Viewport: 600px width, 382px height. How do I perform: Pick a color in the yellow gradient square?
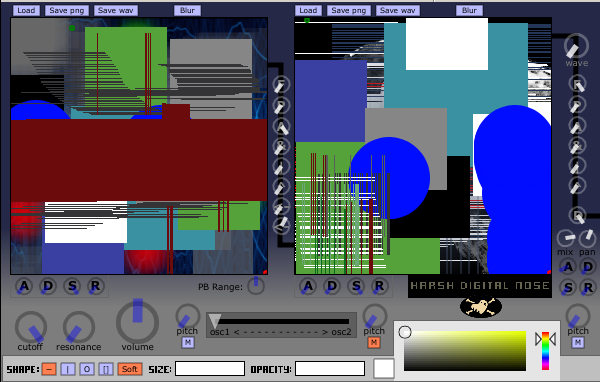[x=465, y=351]
